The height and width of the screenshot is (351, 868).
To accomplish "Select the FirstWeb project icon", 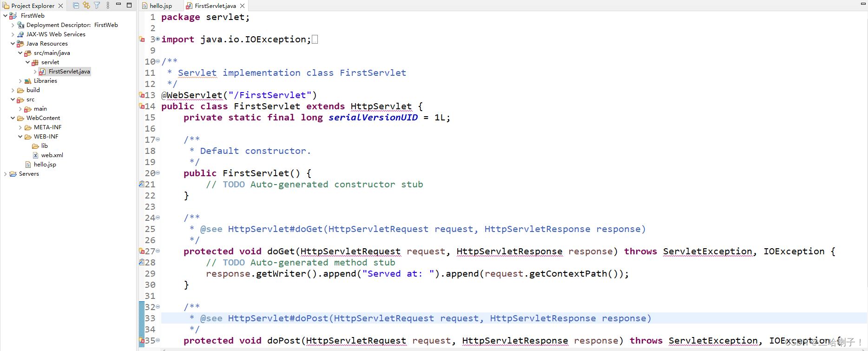I will (x=13, y=16).
